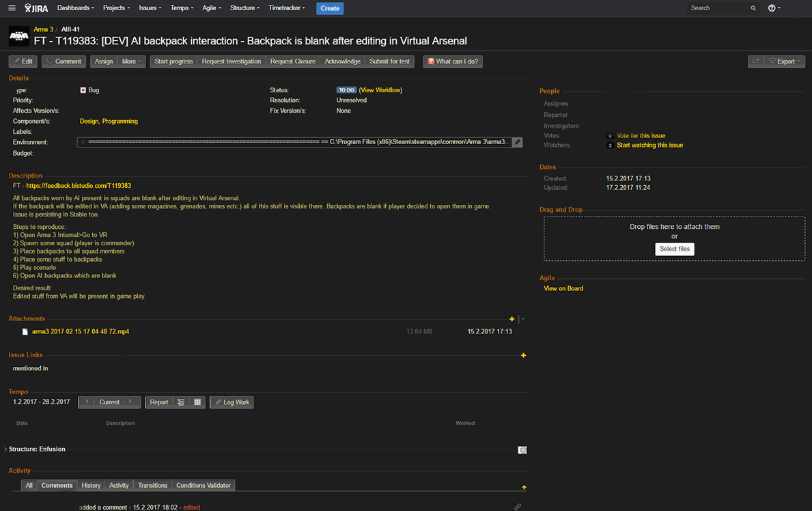Click Request Investigation button
The width and height of the screenshot is (812, 511).
coord(232,61)
